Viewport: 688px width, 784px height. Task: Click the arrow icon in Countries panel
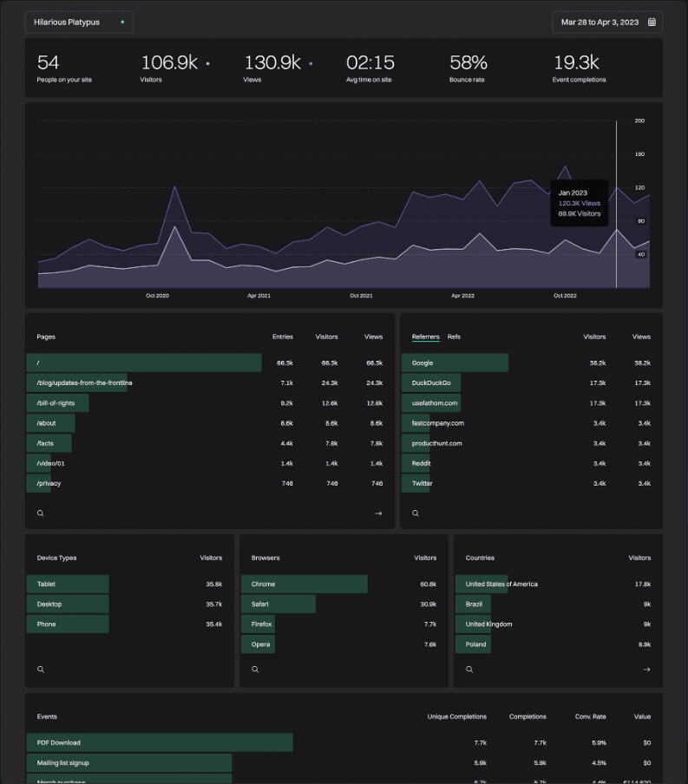pos(646,670)
